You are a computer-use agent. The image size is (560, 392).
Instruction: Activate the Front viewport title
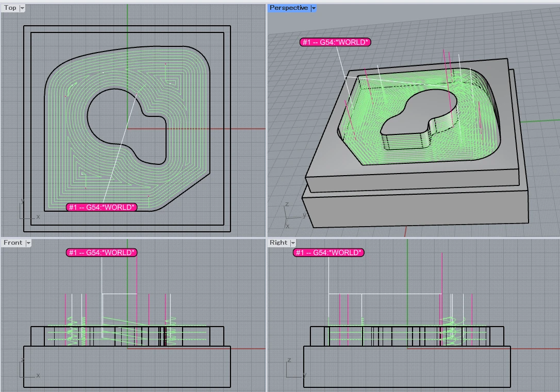coord(13,243)
